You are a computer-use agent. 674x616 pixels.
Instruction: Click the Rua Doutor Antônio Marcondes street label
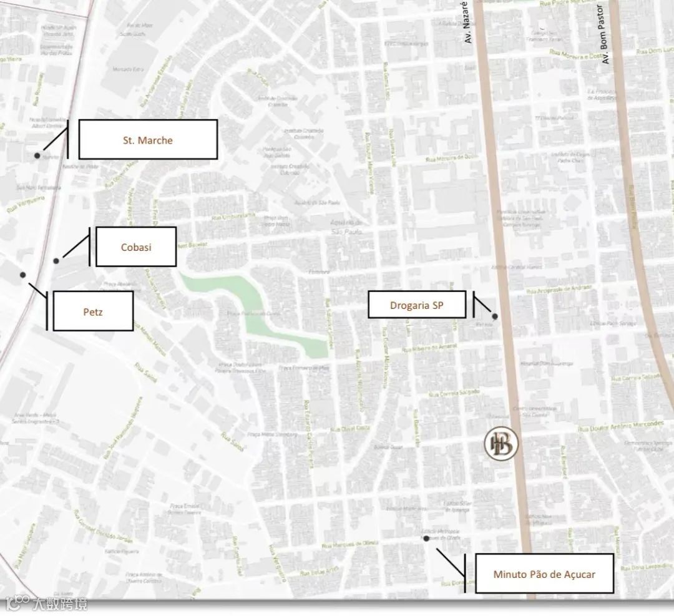(x=621, y=426)
